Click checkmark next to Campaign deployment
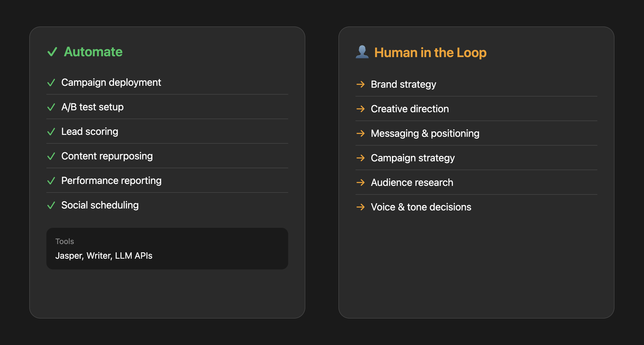Screen dimensions: 644x345 tap(51, 82)
